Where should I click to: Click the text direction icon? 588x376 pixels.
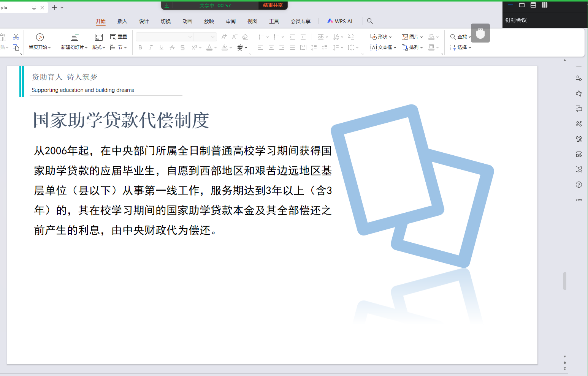pos(336,37)
